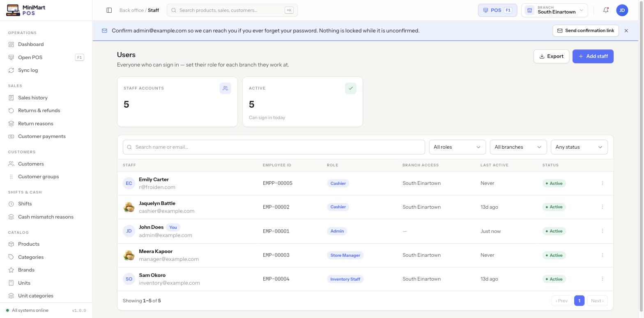Navigate to Returns & refunds
The image size is (644, 318).
coord(46,111)
